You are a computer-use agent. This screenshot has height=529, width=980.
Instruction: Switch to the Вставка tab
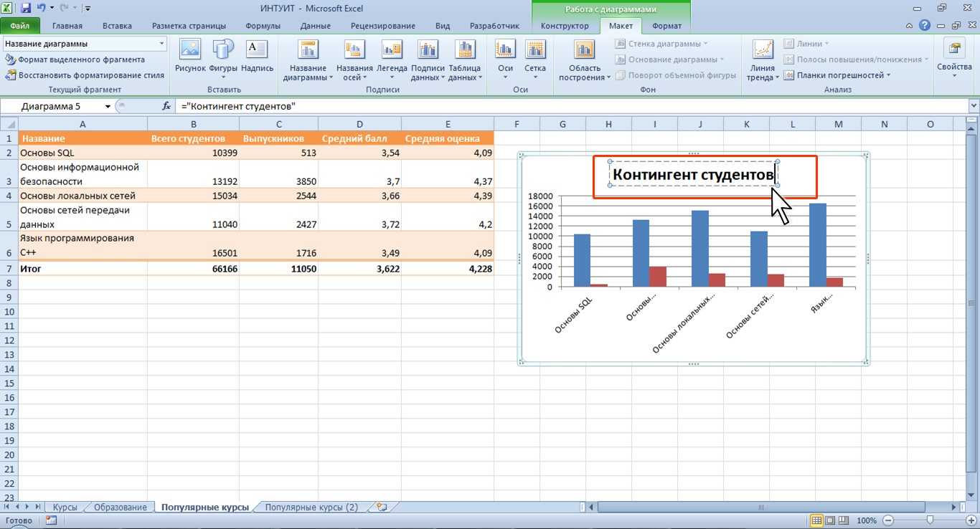point(117,26)
